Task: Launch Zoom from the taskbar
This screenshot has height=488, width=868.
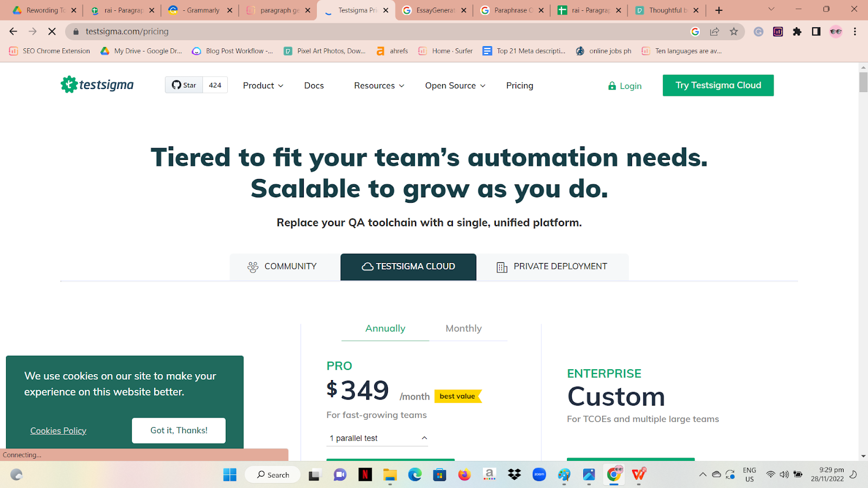Action: 539,475
